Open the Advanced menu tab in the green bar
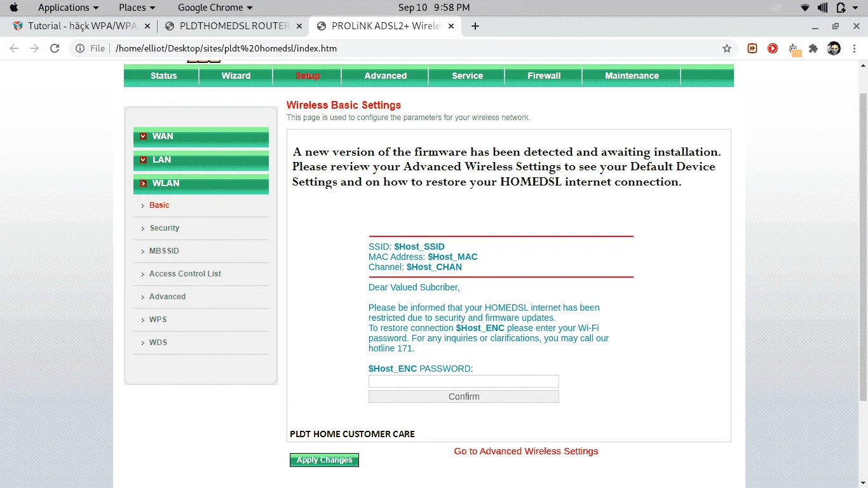The image size is (868, 488). tap(385, 76)
